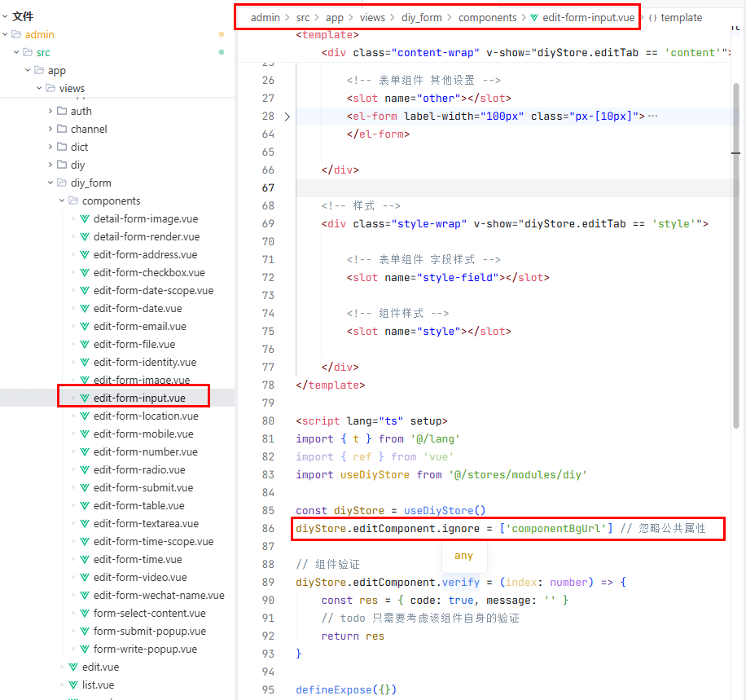746x700 pixels.
Task: Collapse the components folder
Action: pyautogui.click(x=62, y=201)
